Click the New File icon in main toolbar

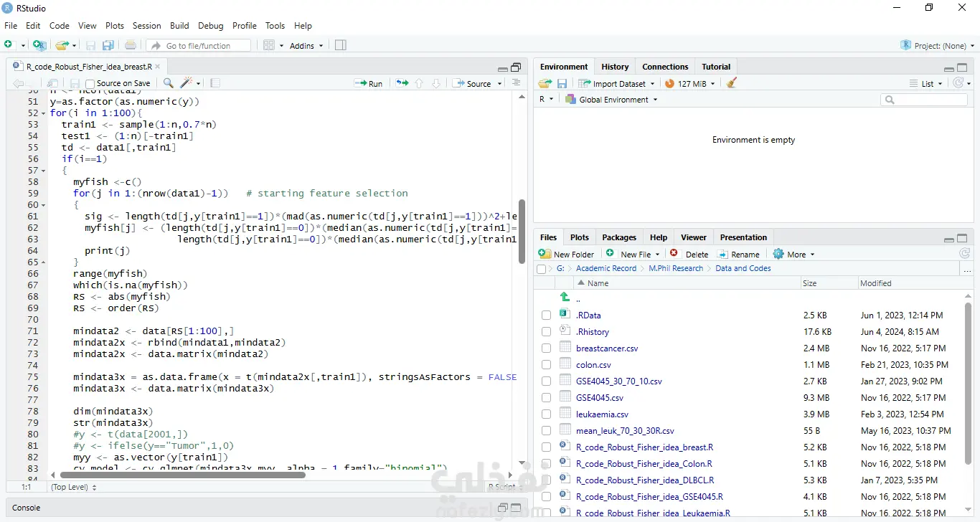pyautogui.click(x=9, y=45)
